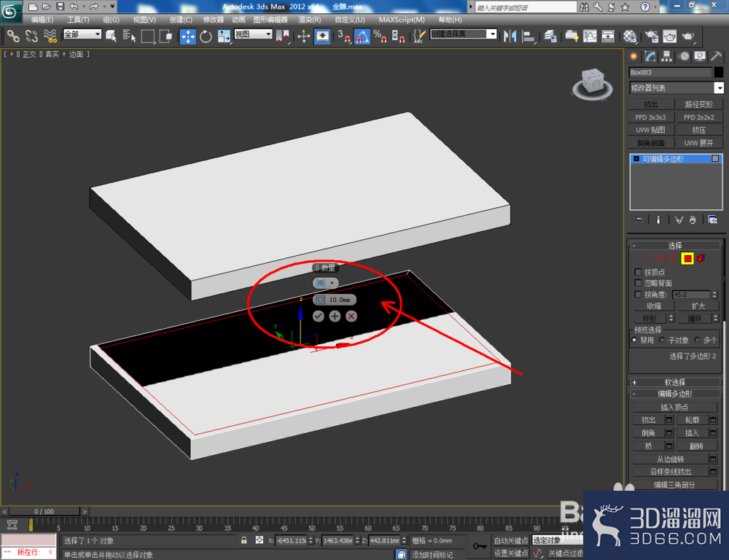Open Render Setup icon

click(651, 36)
